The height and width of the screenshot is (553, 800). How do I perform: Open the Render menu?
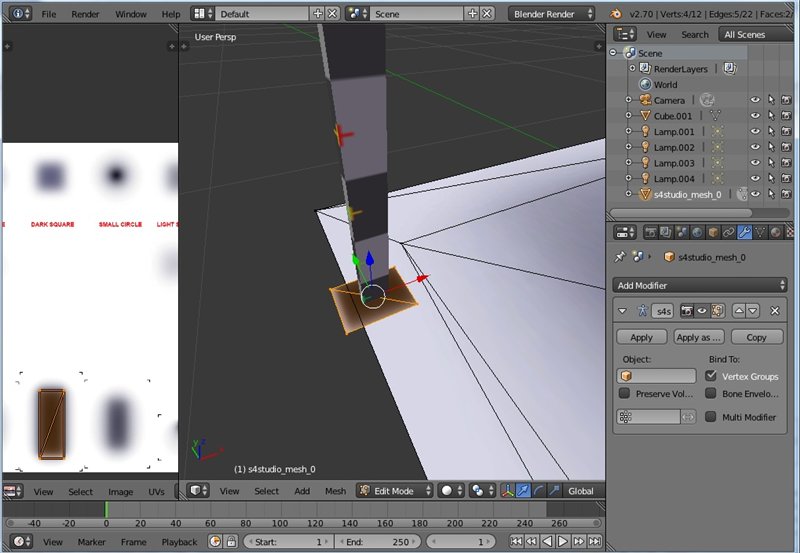pos(85,14)
